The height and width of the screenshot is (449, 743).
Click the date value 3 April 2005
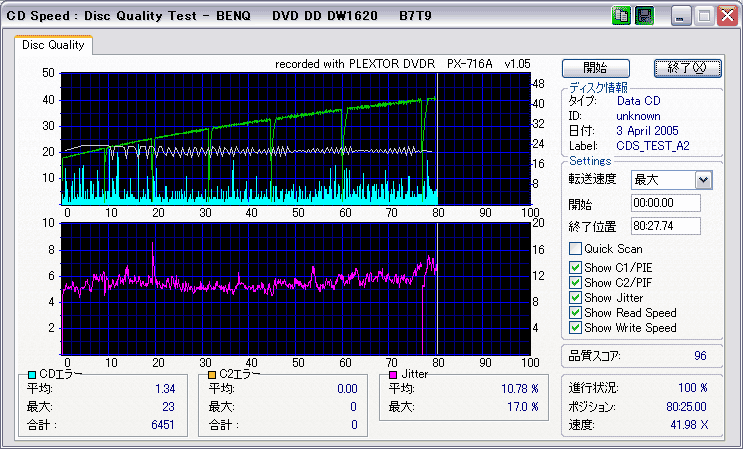click(x=647, y=131)
